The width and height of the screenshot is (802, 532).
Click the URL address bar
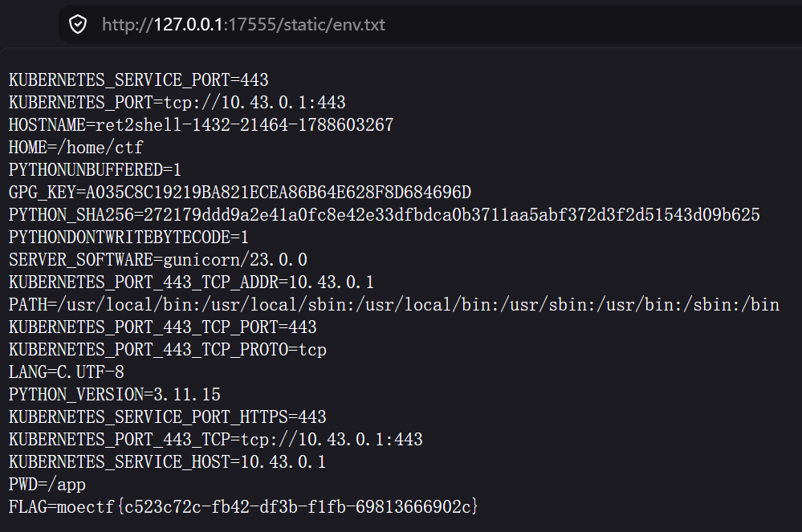[x=430, y=25]
